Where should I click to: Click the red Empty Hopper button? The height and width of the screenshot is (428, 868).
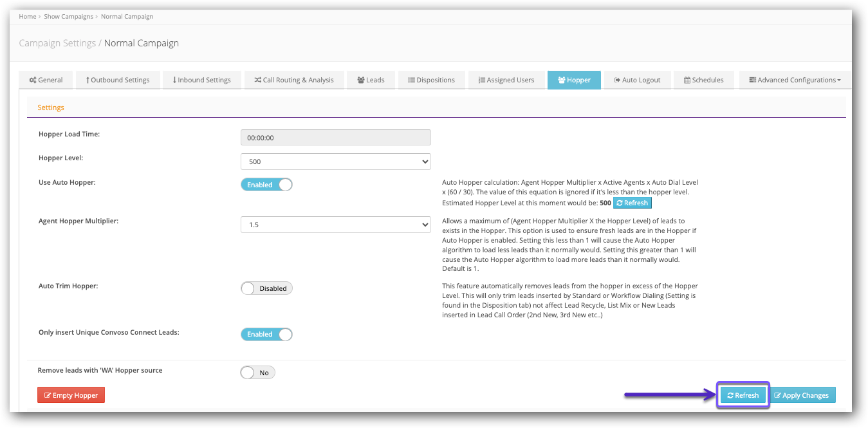(x=71, y=395)
